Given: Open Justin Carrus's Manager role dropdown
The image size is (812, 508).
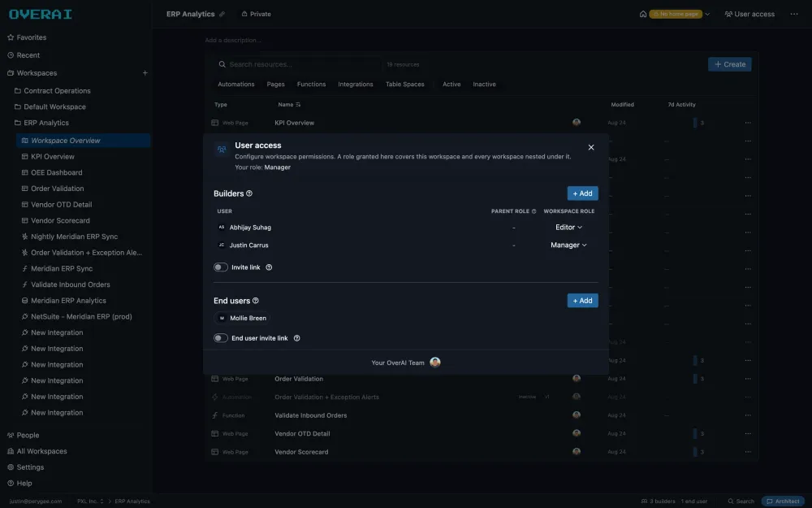Looking at the screenshot, I should tap(568, 245).
